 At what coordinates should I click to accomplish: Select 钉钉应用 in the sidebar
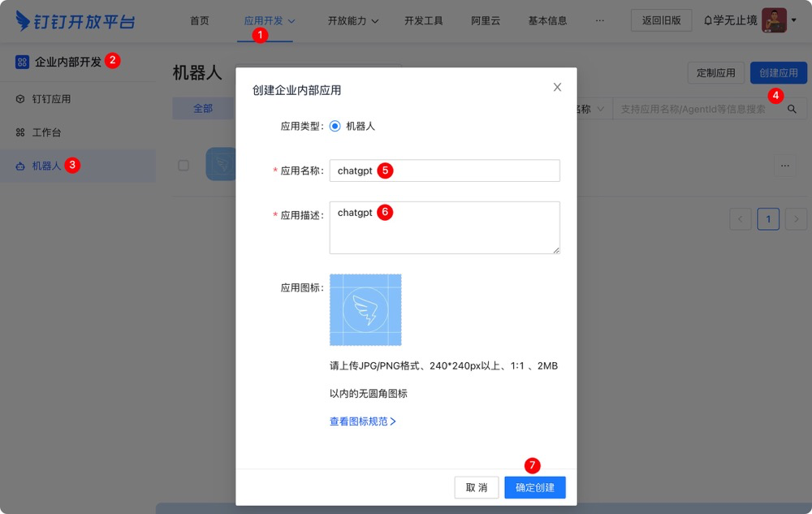pyautogui.click(x=51, y=99)
